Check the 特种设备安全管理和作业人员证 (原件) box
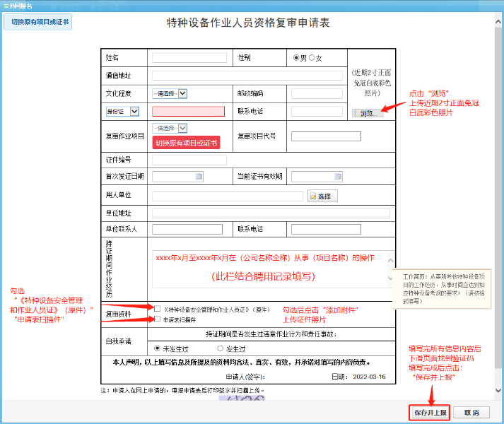The image size is (504, 424). [157, 308]
